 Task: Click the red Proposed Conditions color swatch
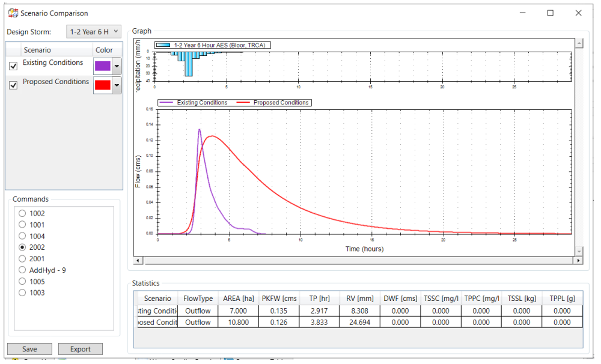coord(103,85)
